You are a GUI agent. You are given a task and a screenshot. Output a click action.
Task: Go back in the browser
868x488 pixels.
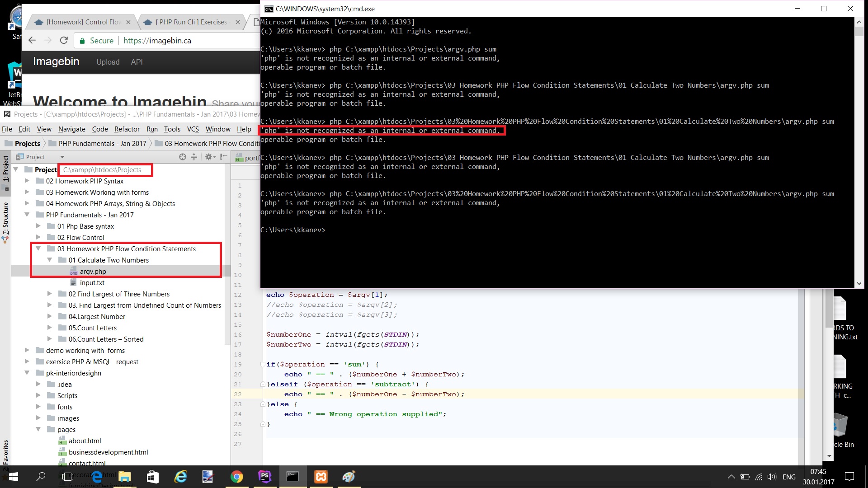pos(32,40)
